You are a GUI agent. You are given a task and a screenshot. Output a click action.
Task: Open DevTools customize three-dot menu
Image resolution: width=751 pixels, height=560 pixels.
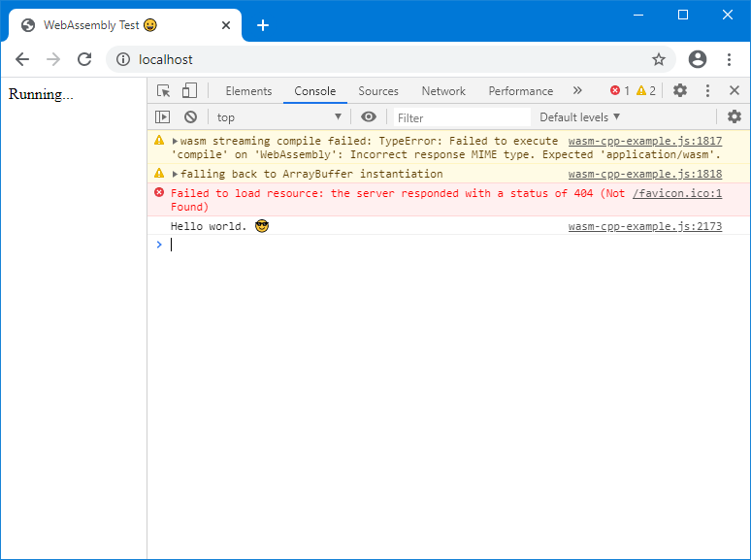707,90
